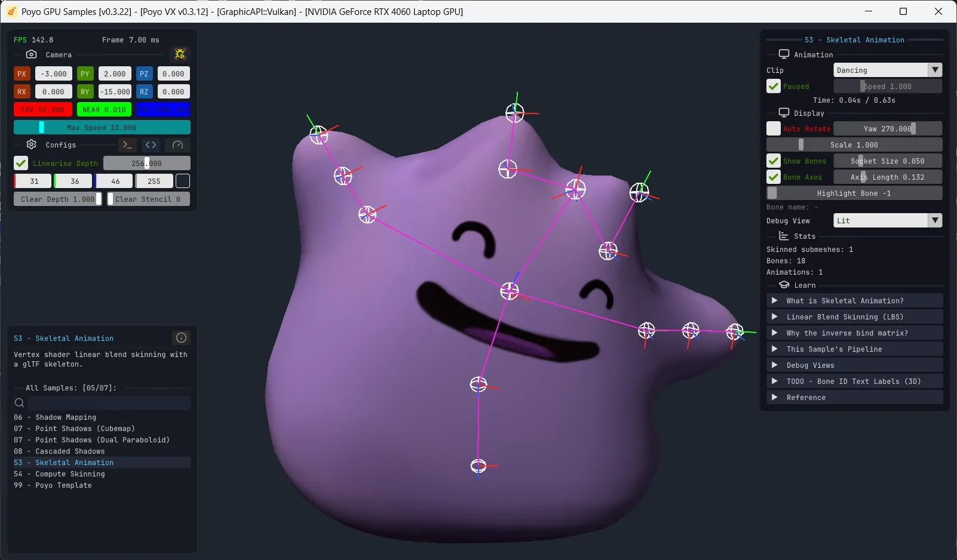
Task: Click the Learn graduation cap icon
Action: click(784, 285)
